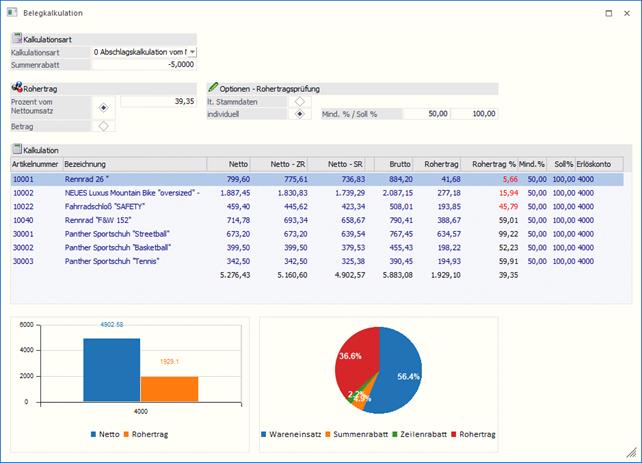
Task: Click the Kalkulationsart section icon
Action: (x=16, y=37)
